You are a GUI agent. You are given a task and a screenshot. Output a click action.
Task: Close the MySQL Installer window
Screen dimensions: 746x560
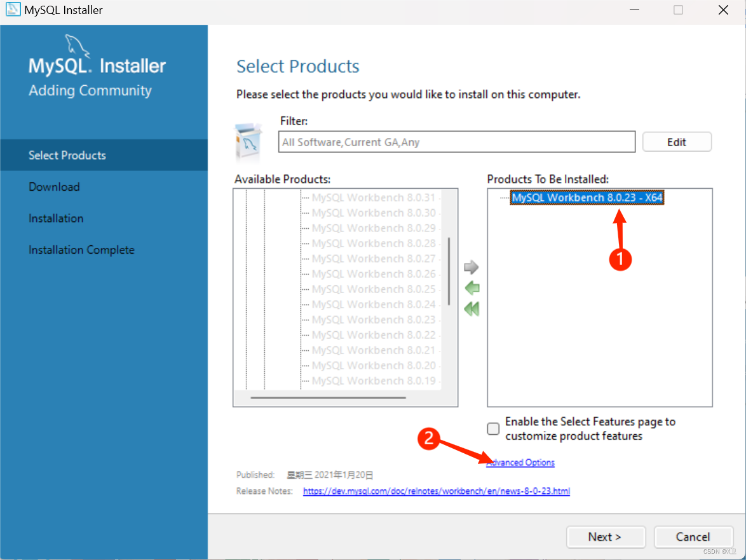(x=723, y=10)
